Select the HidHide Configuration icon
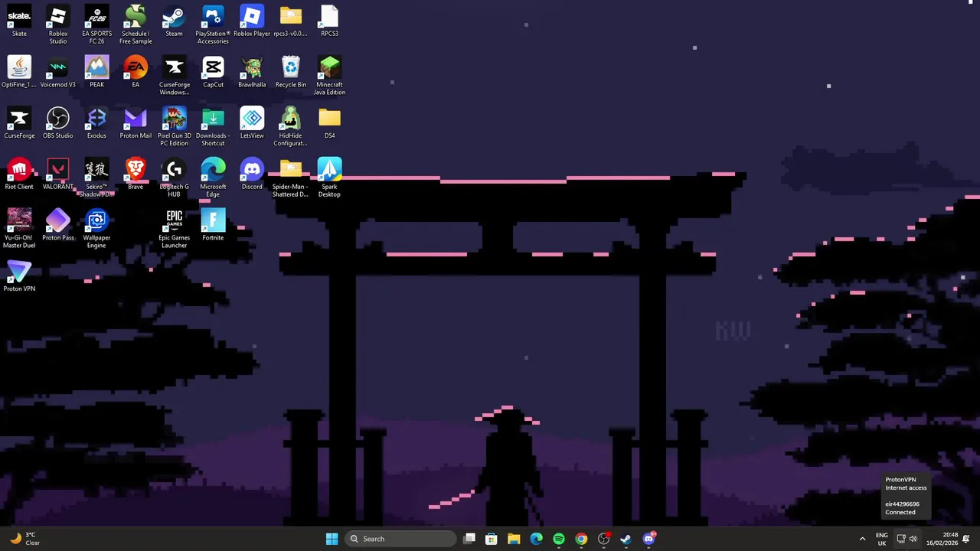The image size is (980, 551). coord(291,126)
